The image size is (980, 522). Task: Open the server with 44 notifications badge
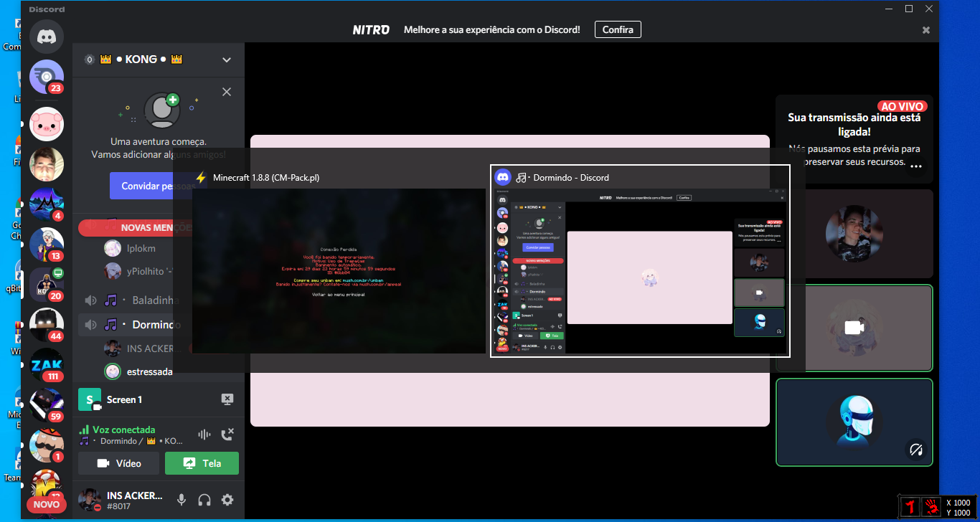[47, 324]
